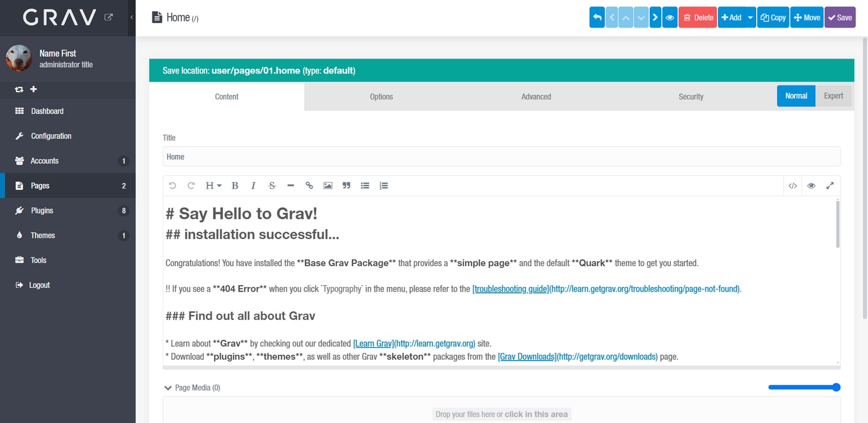The height and width of the screenshot is (423, 868).
Task: Click the editor resize handle bar
Action: click(501, 367)
